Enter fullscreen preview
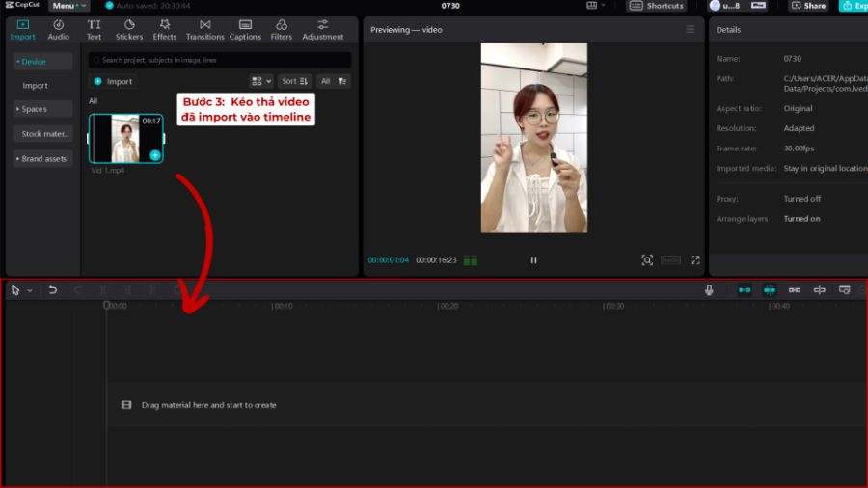868x488 pixels. pyautogui.click(x=695, y=260)
